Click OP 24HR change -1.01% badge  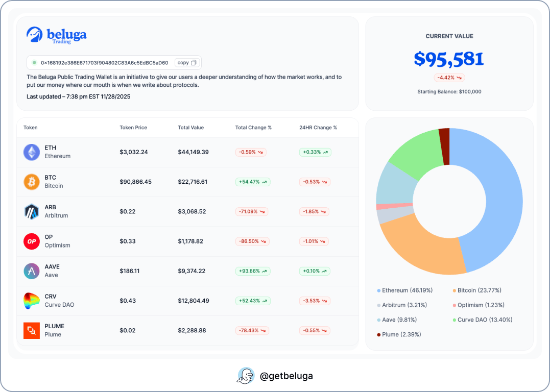tap(314, 241)
